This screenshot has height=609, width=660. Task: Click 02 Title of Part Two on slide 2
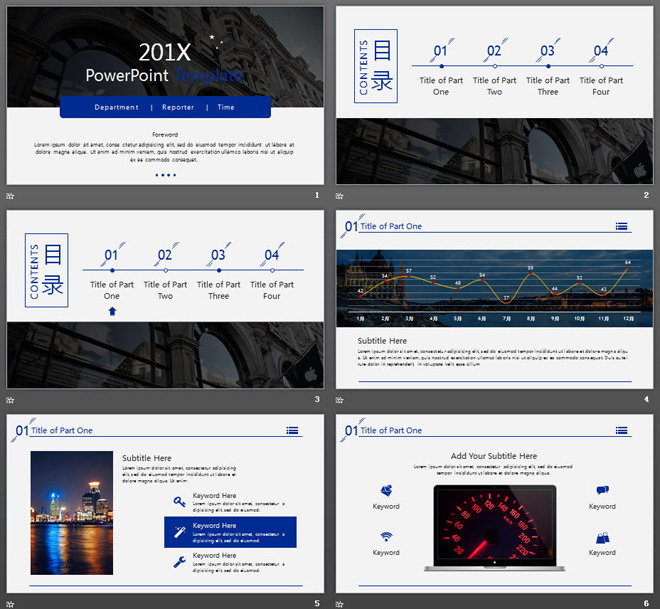point(494,67)
